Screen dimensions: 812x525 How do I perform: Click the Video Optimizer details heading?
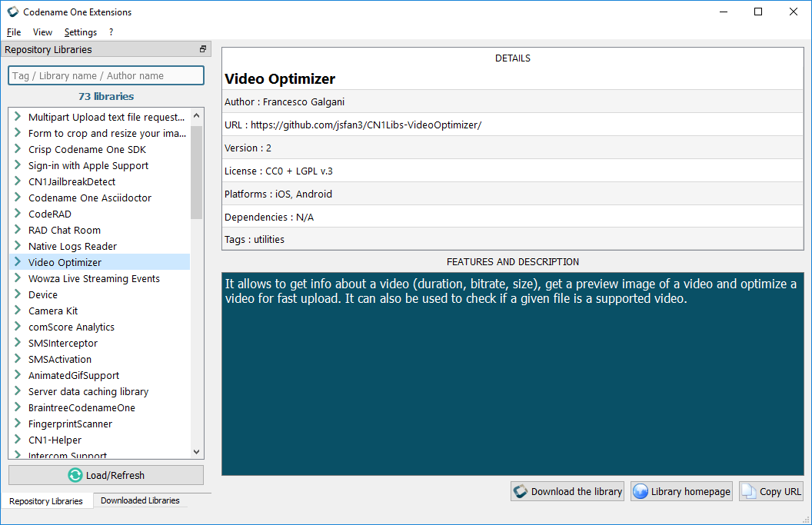point(280,78)
